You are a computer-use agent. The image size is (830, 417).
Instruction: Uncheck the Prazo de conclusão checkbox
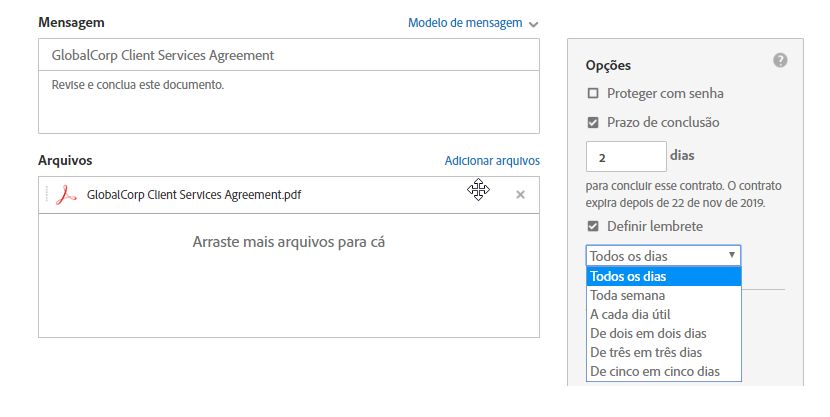(593, 122)
